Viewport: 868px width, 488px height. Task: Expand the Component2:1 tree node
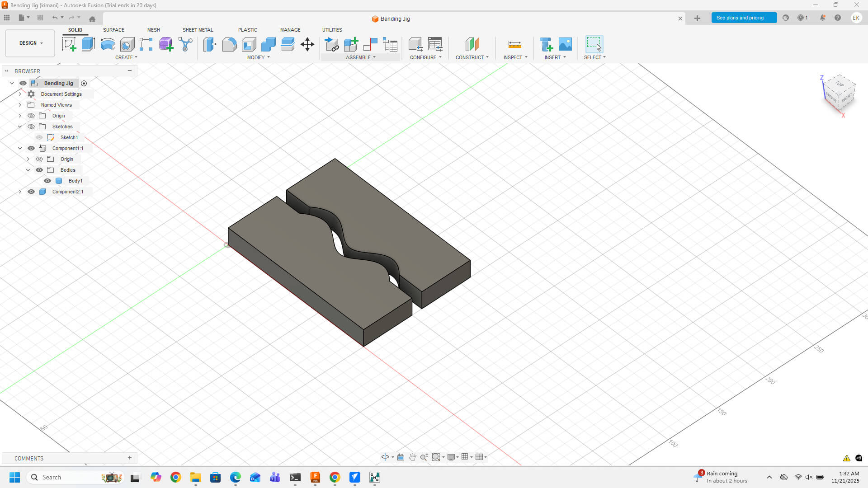click(20, 192)
